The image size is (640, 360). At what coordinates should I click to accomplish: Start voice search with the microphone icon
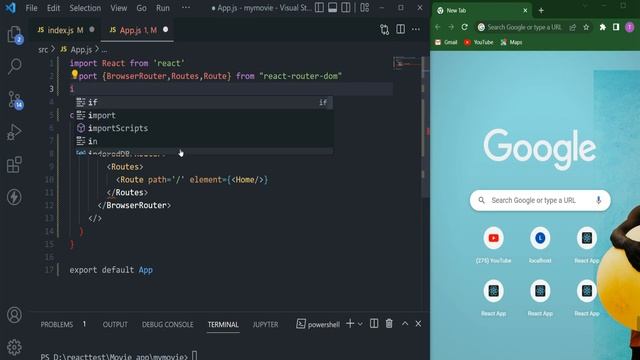click(598, 200)
